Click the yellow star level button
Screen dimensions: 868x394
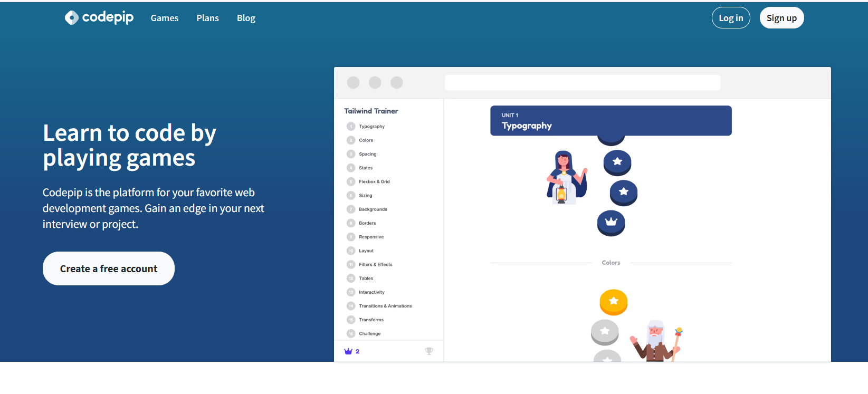(614, 302)
